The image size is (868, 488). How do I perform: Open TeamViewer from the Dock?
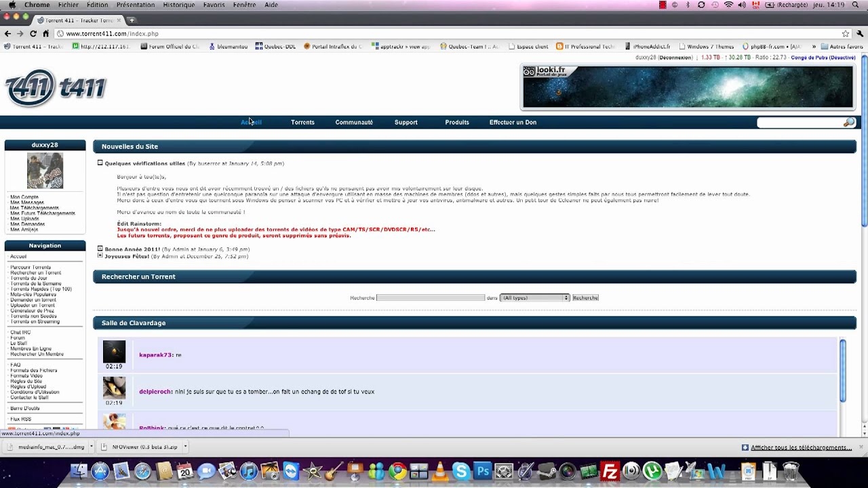pyautogui.click(x=291, y=471)
